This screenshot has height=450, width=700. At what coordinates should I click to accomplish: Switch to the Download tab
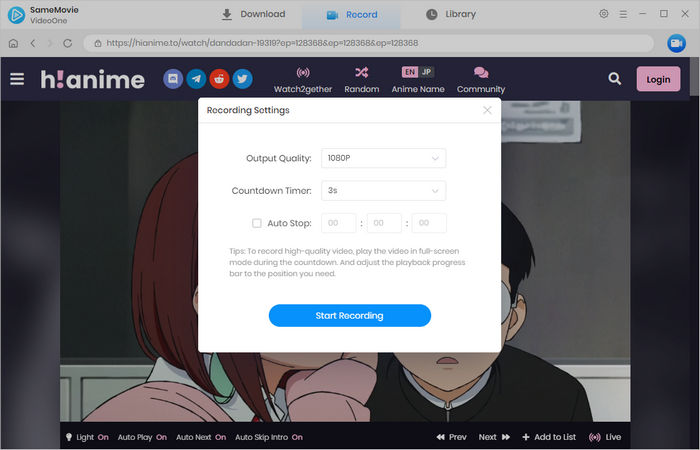[254, 14]
